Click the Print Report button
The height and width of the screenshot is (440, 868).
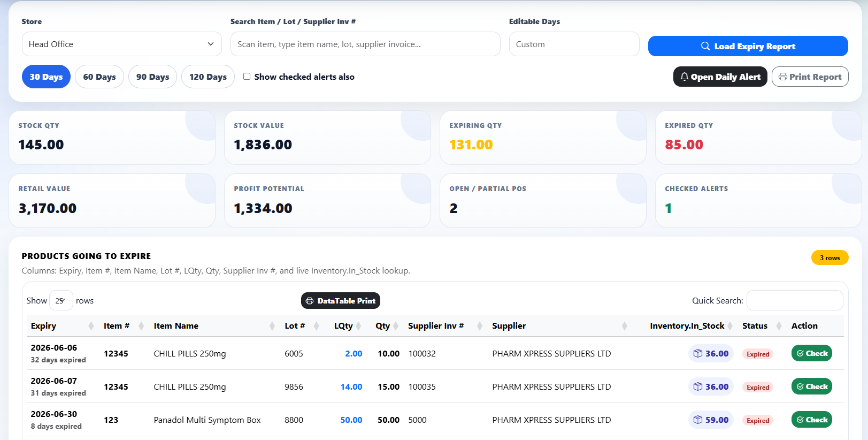pos(810,77)
